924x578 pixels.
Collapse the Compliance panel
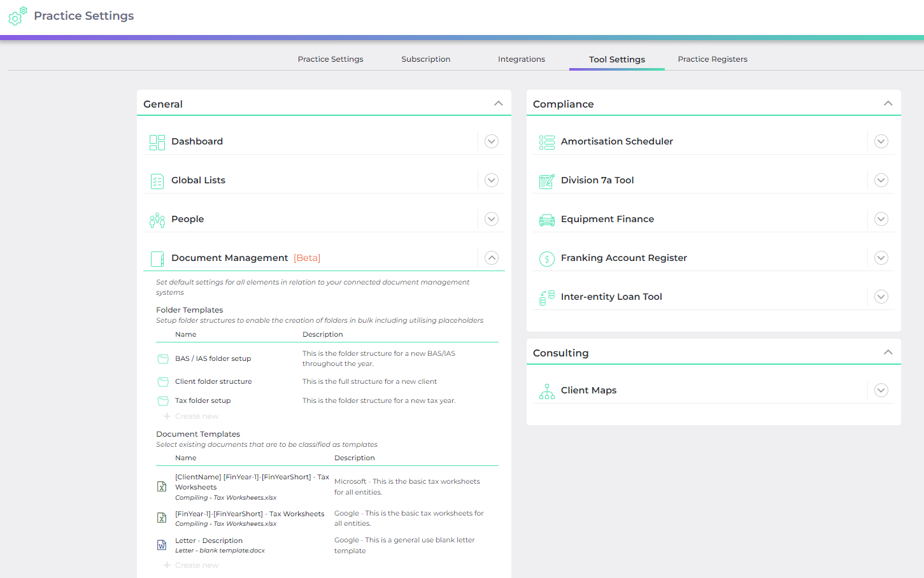[888, 102]
